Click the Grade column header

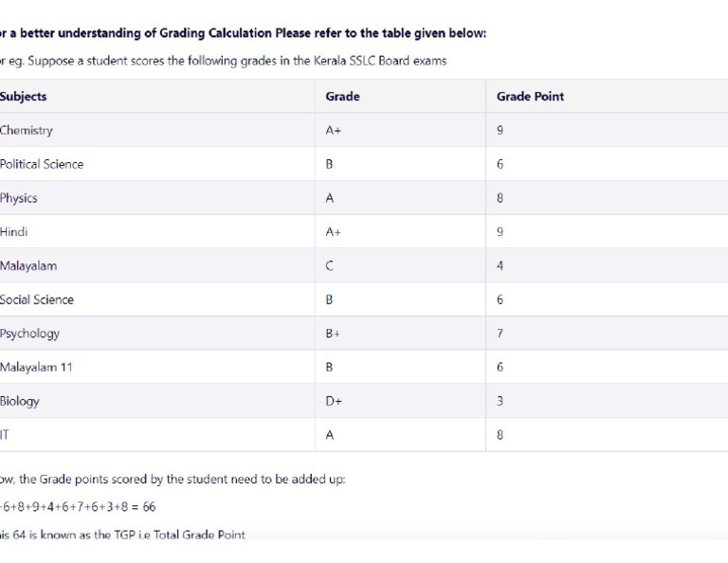tap(342, 97)
